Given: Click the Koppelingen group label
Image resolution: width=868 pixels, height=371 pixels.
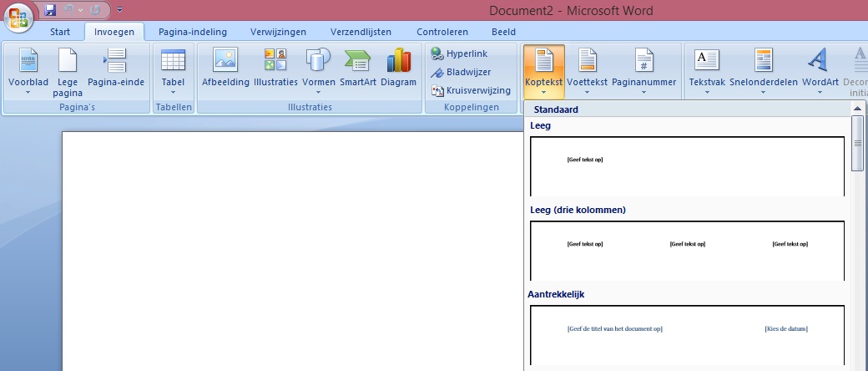Looking at the screenshot, I should click(472, 107).
